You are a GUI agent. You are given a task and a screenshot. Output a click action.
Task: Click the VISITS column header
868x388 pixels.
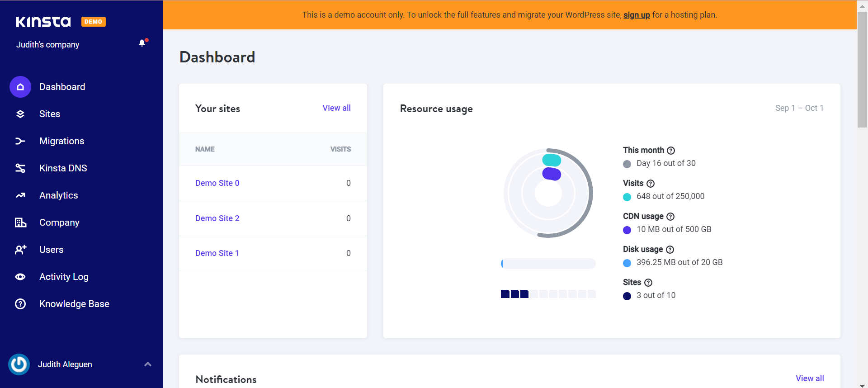[x=340, y=149]
